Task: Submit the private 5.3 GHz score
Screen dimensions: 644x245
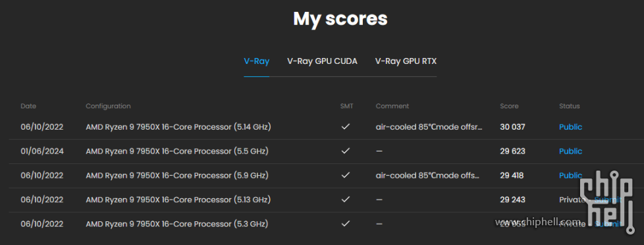Action: (608, 224)
